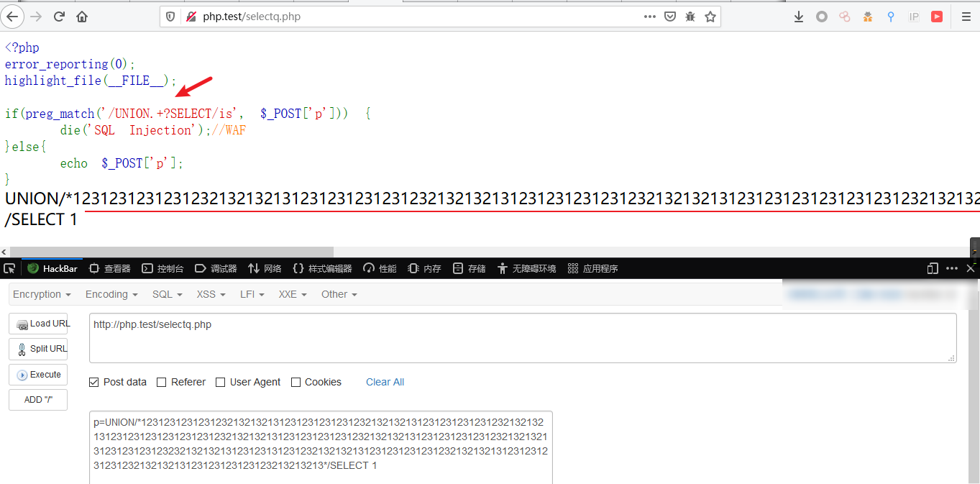This screenshot has height=484, width=980.
Task: Click the red play extension icon
Action: tap(937, 17)
